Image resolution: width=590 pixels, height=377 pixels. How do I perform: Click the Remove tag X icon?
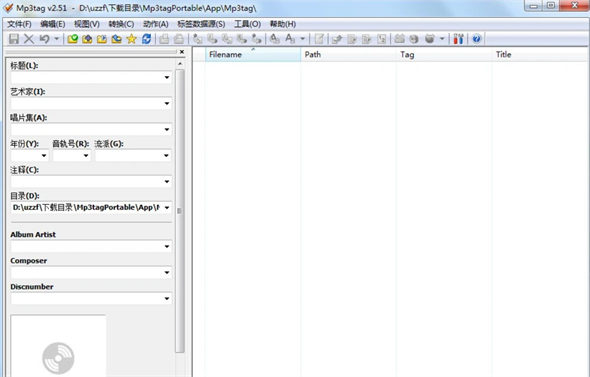pyautogui.click(x=29, y=39)
